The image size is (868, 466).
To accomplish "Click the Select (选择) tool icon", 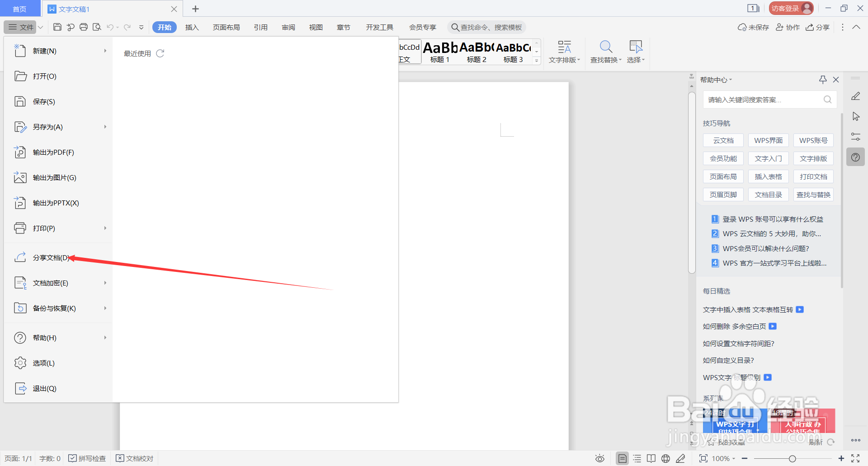I will point(636,47).
